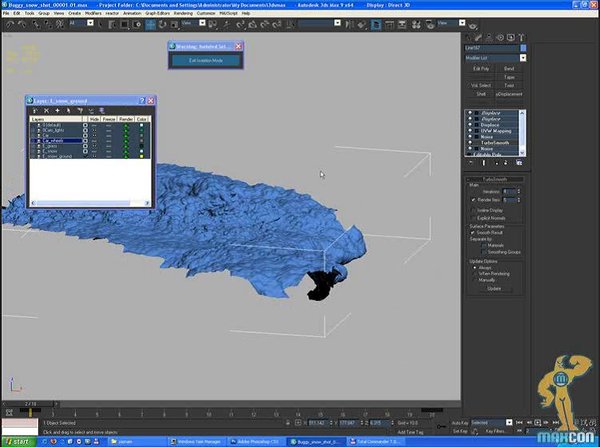Switch to the Hierarchy command panel tab
The width and height of the screenshot is (600, 447).
pos(489,37)
